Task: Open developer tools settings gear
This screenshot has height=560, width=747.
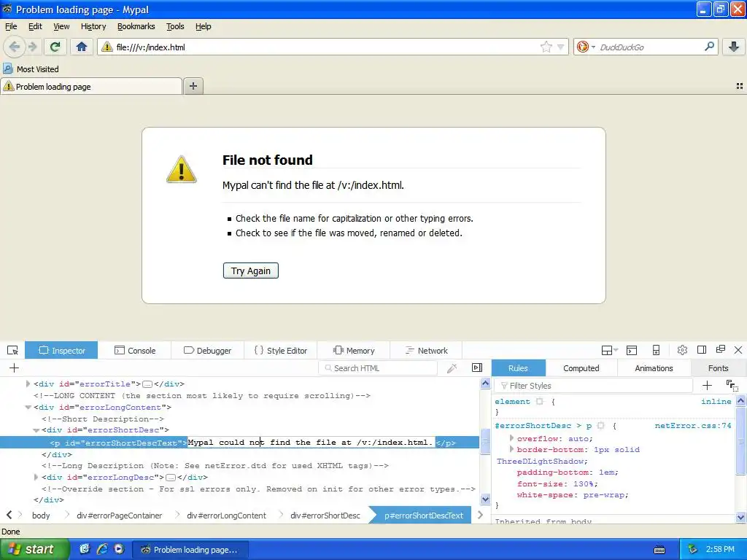Action: pyautogui.click(x=682, y=350)
